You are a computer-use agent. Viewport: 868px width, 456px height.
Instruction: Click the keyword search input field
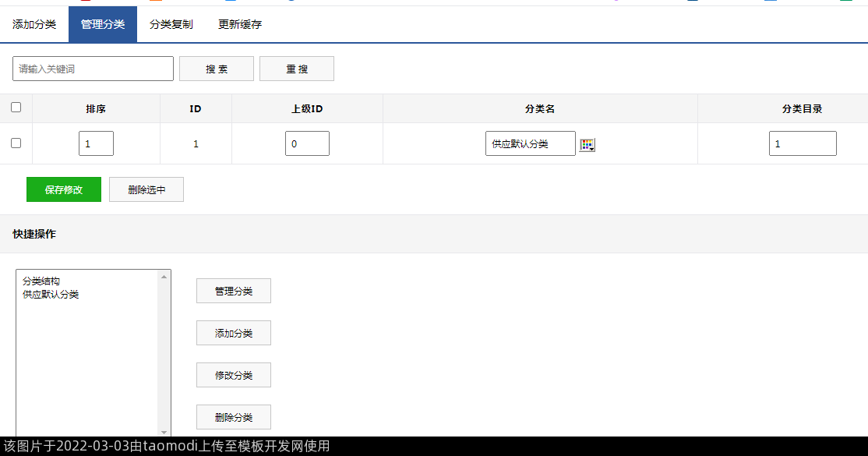pos(93,69)
